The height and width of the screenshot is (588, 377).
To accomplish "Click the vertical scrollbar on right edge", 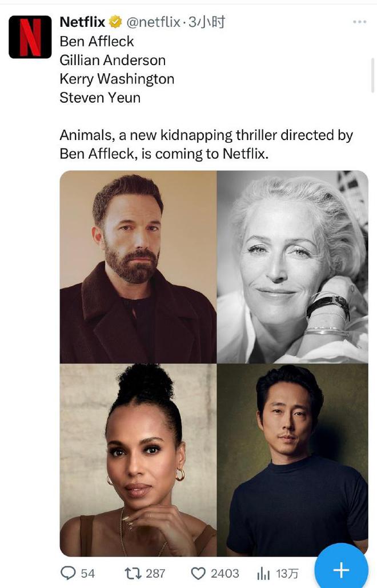I will coord(372,75).
